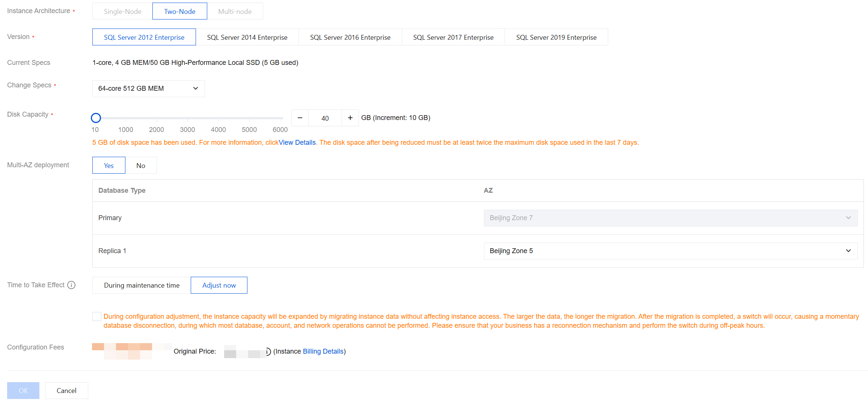The image size is (868, 402).
Task: Choose SQL Server 2014 Enterprise version
Action: coord(247,37)
